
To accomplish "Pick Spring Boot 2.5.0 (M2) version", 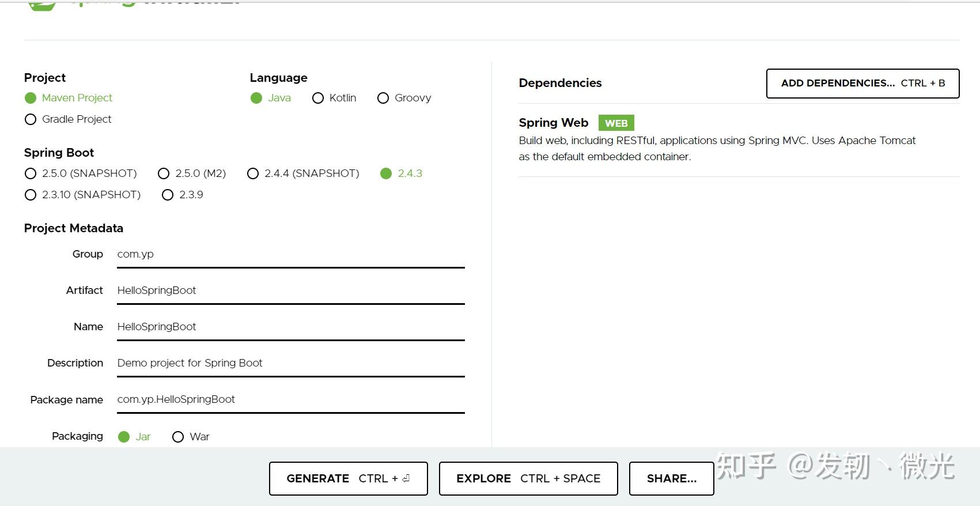I will 164,173.
